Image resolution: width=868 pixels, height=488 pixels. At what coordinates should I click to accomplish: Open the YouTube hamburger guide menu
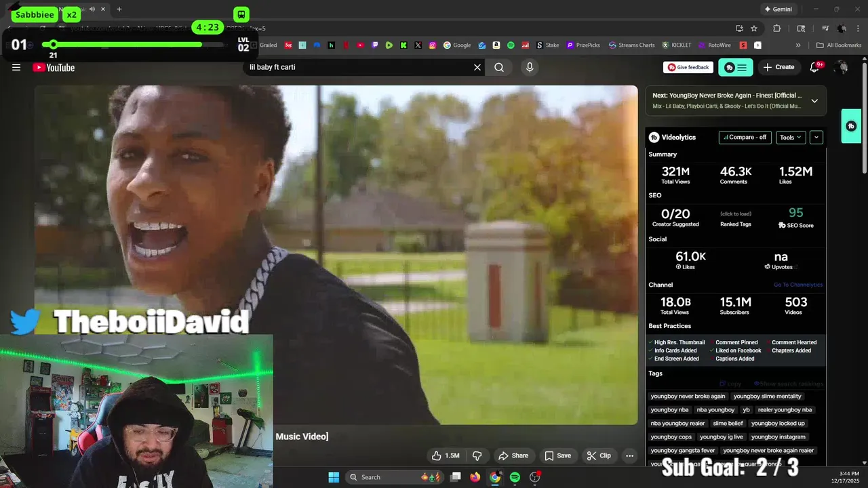click(16, 67)
